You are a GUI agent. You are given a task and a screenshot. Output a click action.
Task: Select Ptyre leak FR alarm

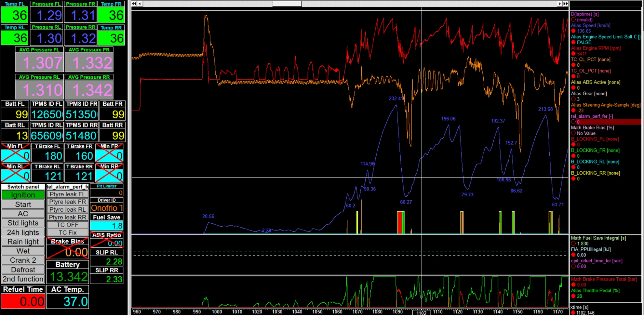point(68,202)
